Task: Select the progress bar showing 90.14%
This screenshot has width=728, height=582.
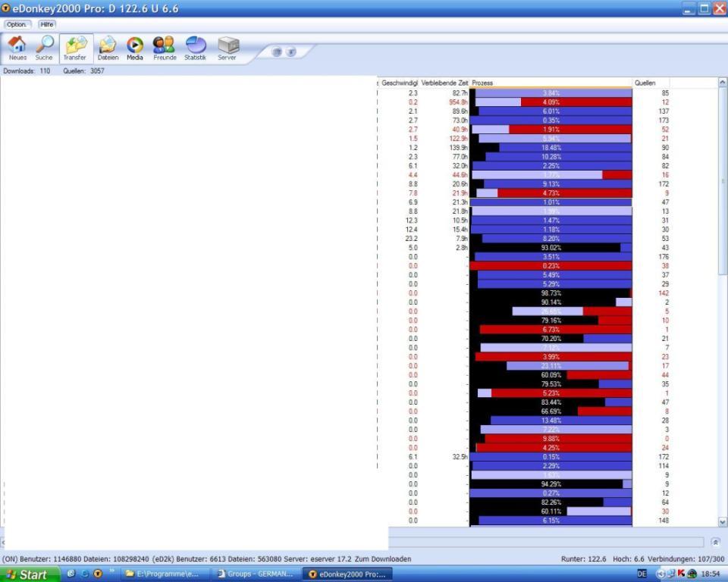Action: (x=551, y=302)
